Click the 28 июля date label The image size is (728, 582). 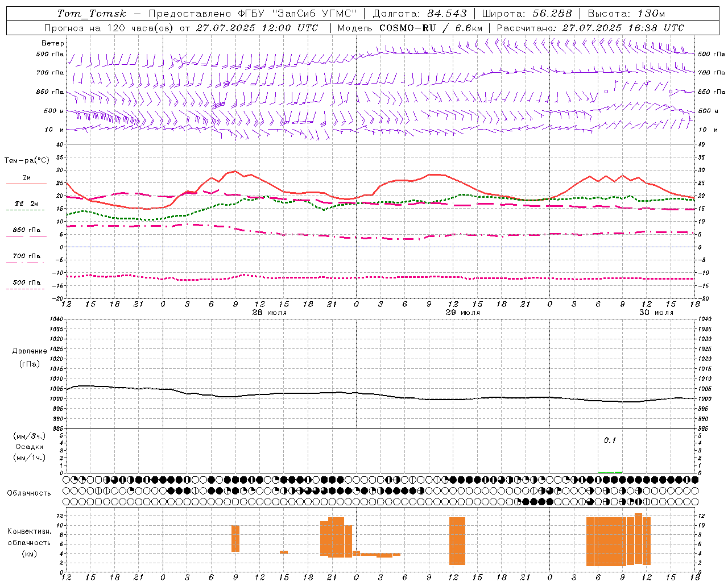tap(270, 313)
